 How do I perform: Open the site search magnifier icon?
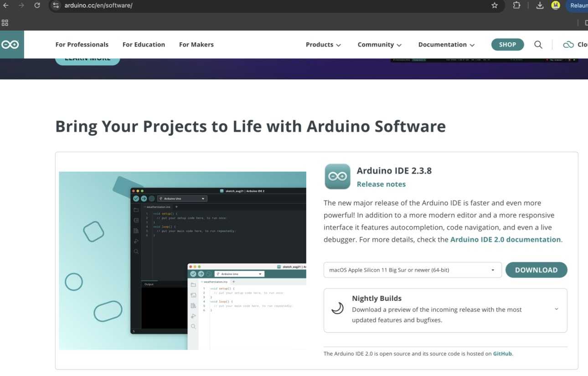(538, 45)
